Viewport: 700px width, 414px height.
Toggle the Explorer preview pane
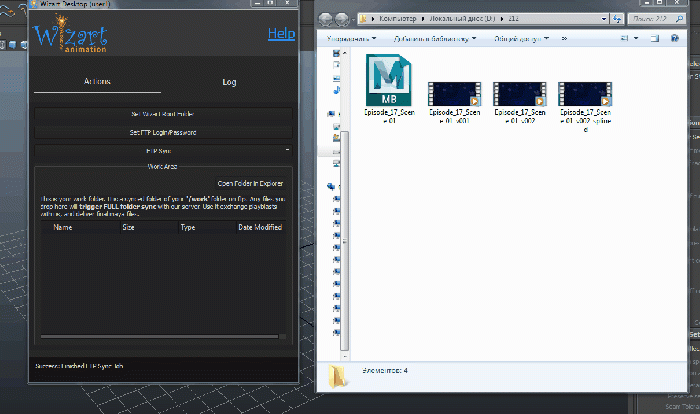pyautogui.click(x=654, y=38)
